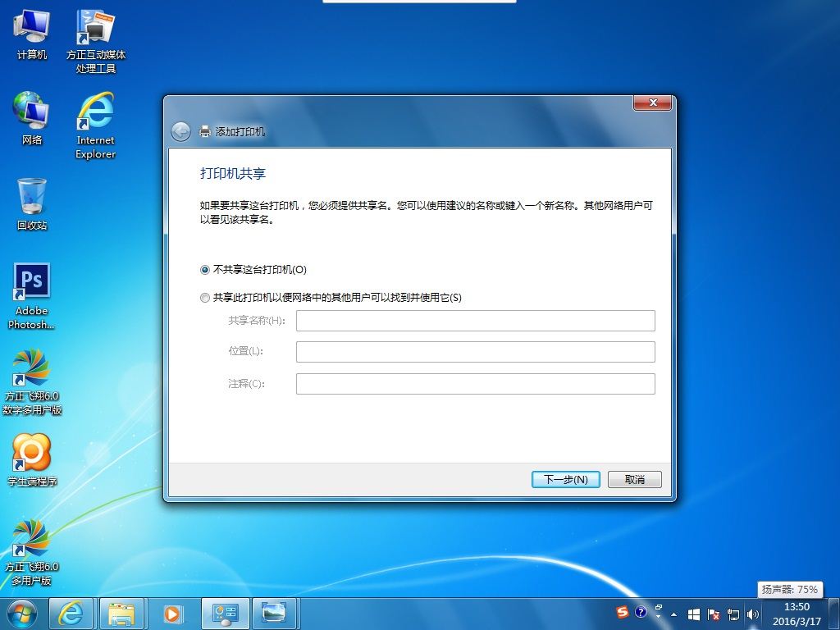Click the 取消 button
Image resolution: width=840 pixels, height=630 pixels.
635,479
